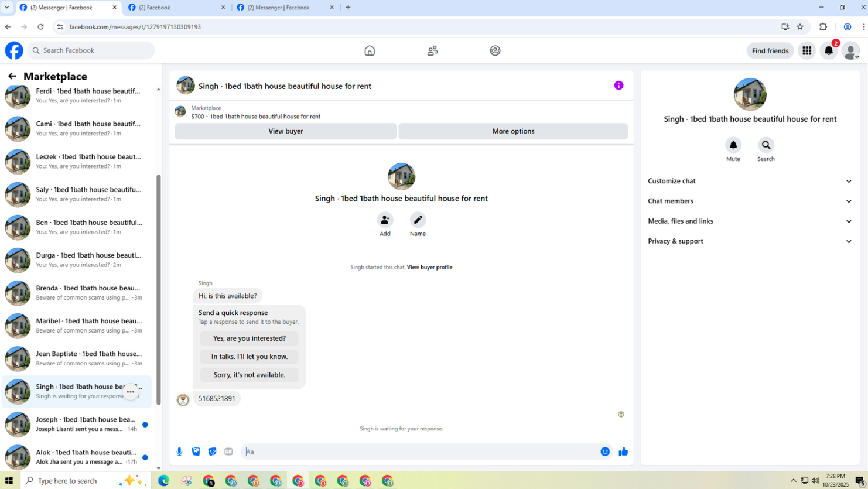Open the volume control in system tray
Viewport: 868px width, 489px height.
[x=815, y=481]
